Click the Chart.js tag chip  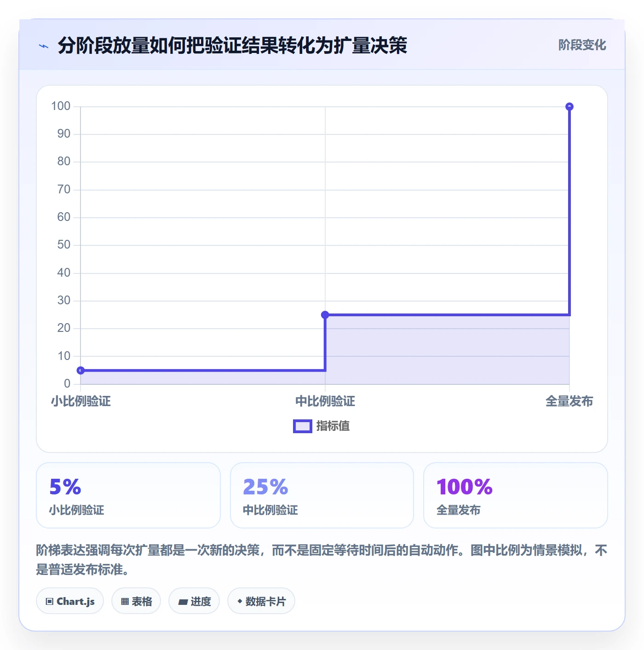click(x=70, y=601)
